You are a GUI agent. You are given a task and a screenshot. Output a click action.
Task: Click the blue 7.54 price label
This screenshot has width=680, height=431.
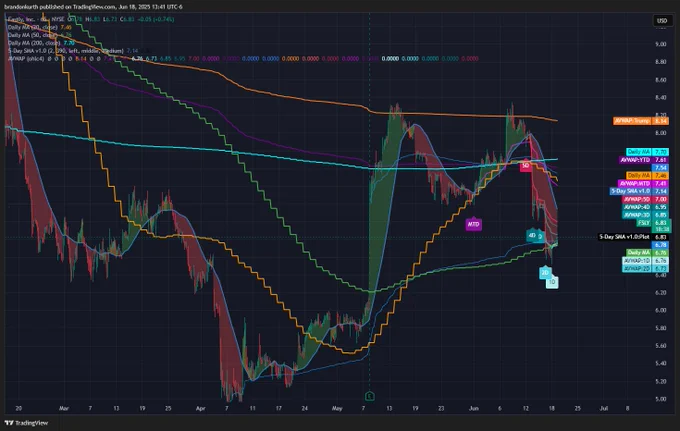point(660,167)
